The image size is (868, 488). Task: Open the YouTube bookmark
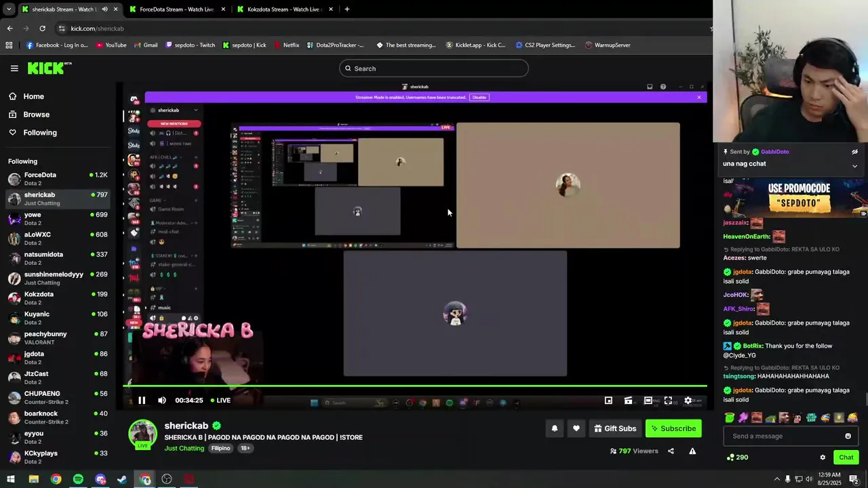[x=111, y=45]
